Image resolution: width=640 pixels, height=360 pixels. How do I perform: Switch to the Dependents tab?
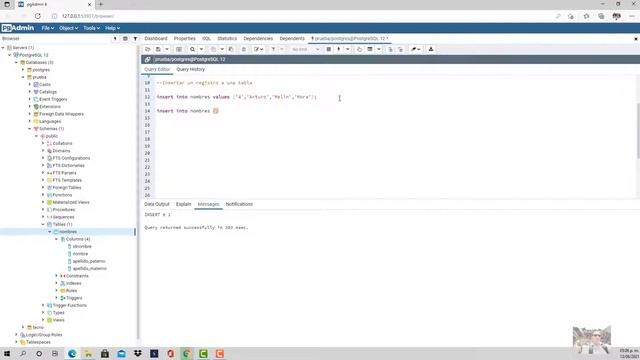[x=292, y=38]
